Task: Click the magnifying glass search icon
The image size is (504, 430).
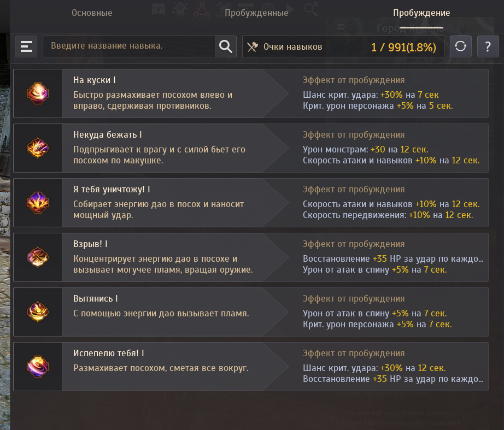Action: (x=226, y=46)
